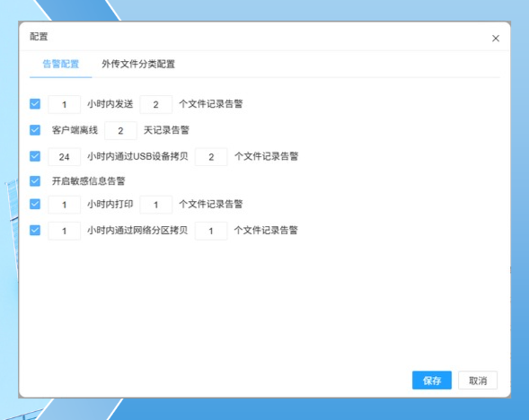
Task: Click the 取消 button
Action: pyautogui.click(x=478, y=381)
